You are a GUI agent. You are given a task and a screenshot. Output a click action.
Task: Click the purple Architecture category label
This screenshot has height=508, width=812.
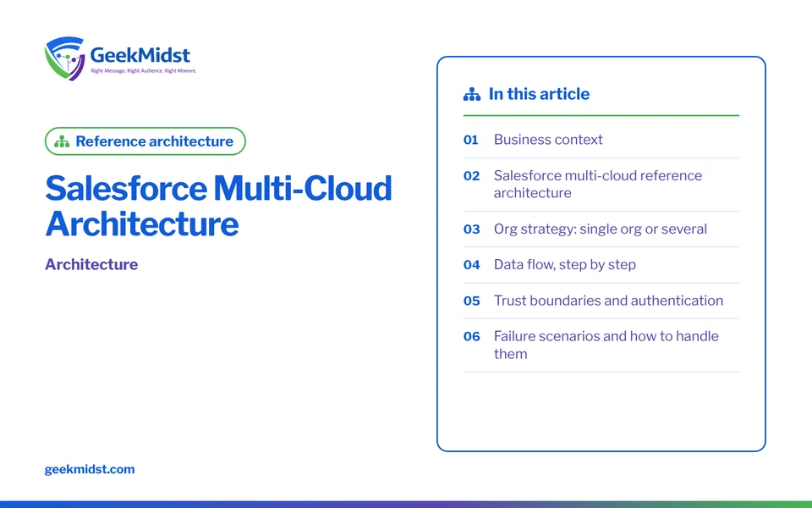pos(91,264)
